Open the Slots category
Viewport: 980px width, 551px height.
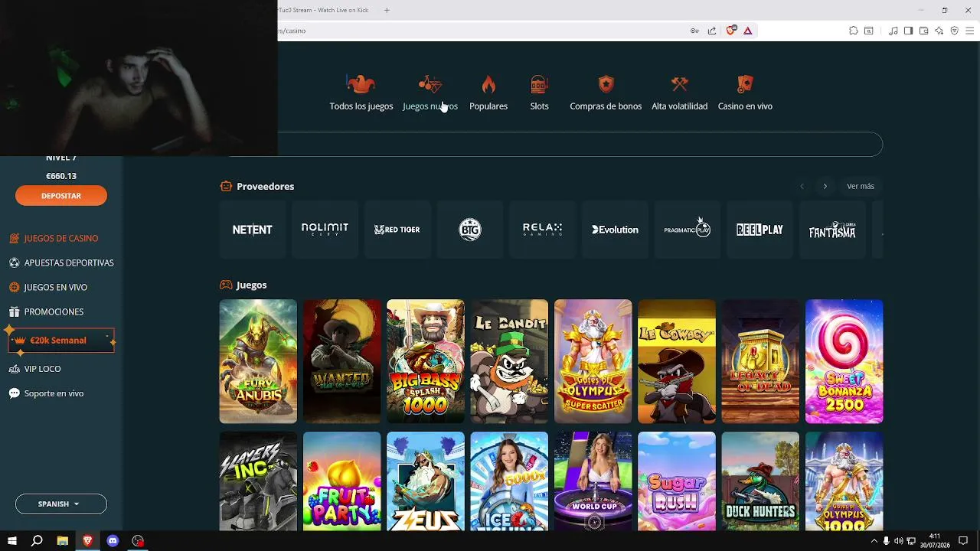[x=540, y=93]
